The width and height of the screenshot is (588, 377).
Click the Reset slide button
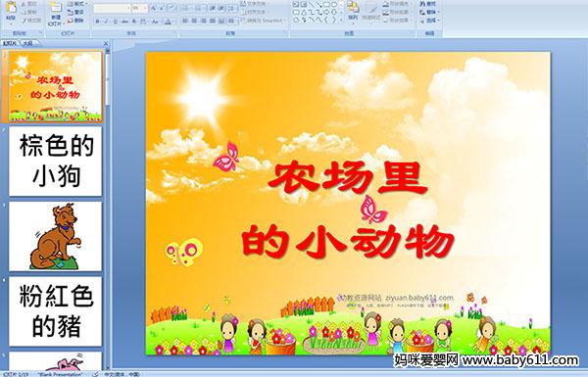[x=75, y=12]
